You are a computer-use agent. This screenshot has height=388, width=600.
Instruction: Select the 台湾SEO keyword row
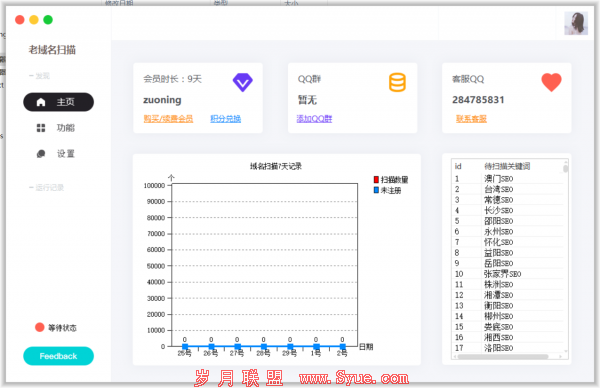(507, 189)
